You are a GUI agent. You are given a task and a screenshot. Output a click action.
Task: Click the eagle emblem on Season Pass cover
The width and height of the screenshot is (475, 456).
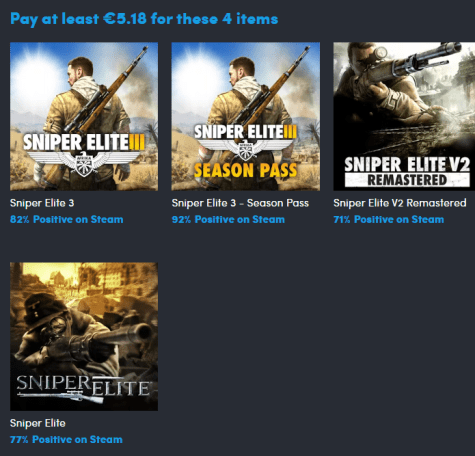coord(246,150)
